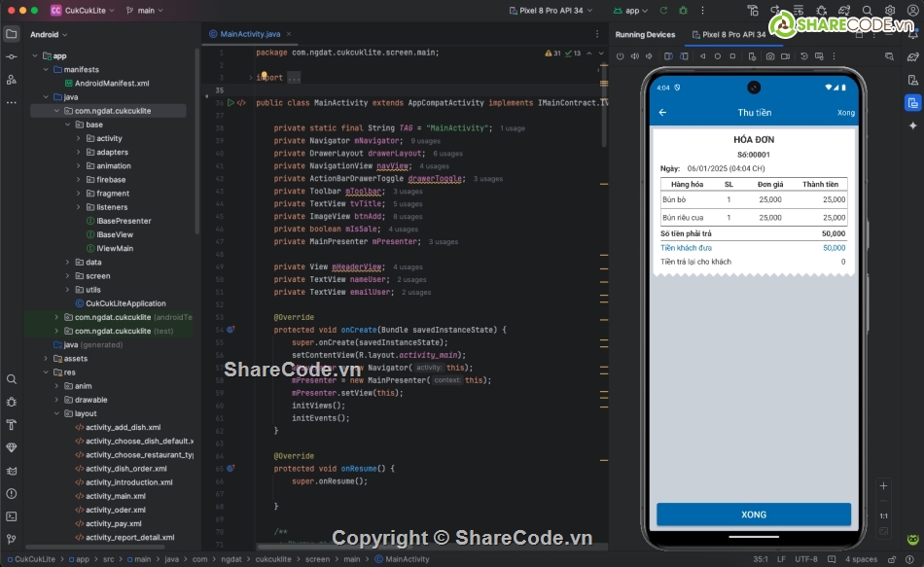Open the main branch dropdown
This screenshot has height=567, width=924.
(x=145, y=11)
